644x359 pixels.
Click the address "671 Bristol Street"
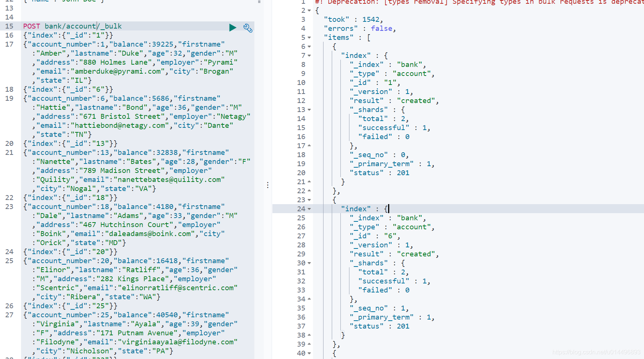pyautogui.click(x=122, y=116)
